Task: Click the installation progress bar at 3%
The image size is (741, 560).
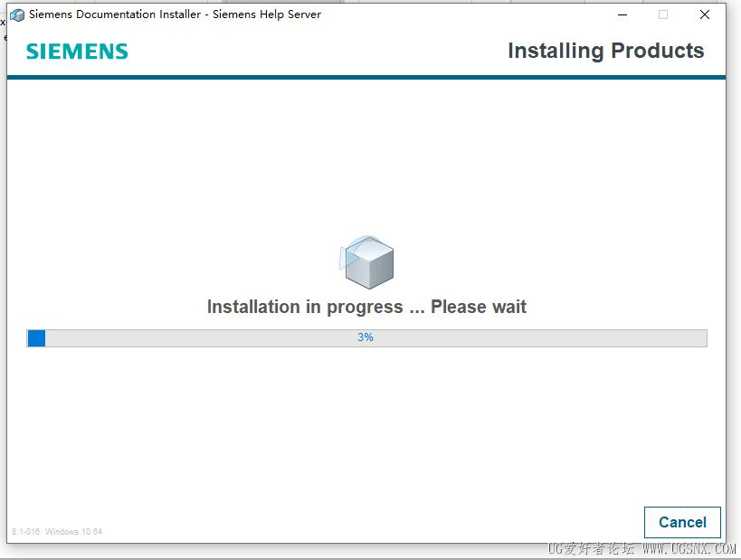Action: click(366, 338)
